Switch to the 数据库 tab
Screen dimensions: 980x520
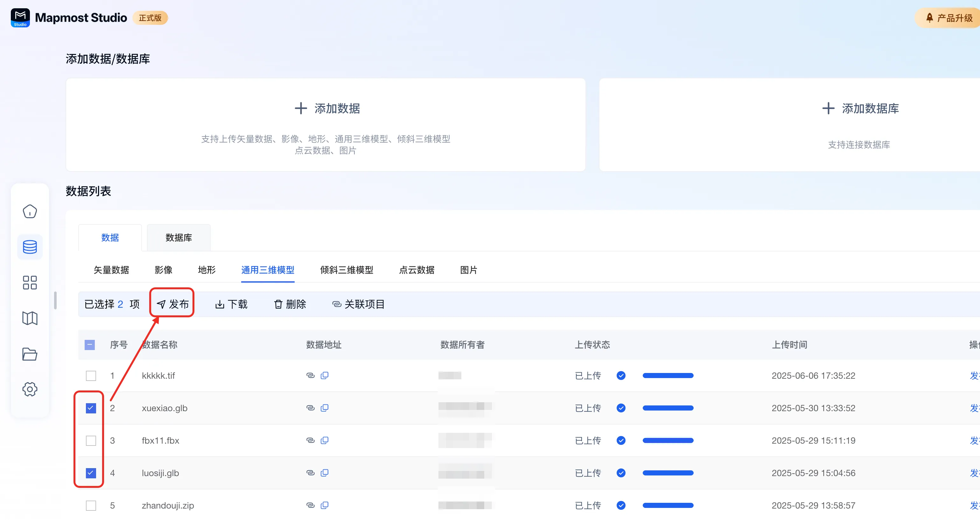(x=178, y=238)
